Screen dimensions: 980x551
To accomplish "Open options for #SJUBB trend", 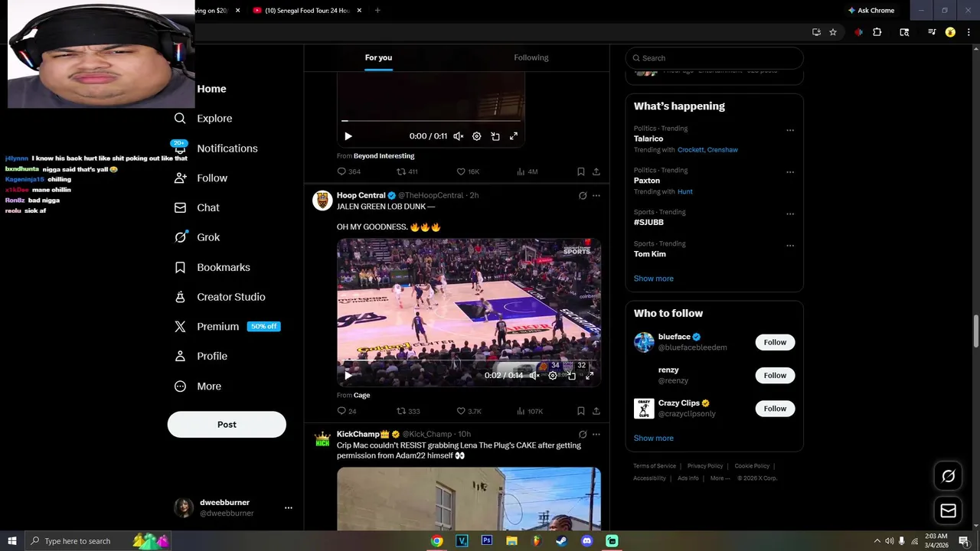I will [x=790, y=214].
